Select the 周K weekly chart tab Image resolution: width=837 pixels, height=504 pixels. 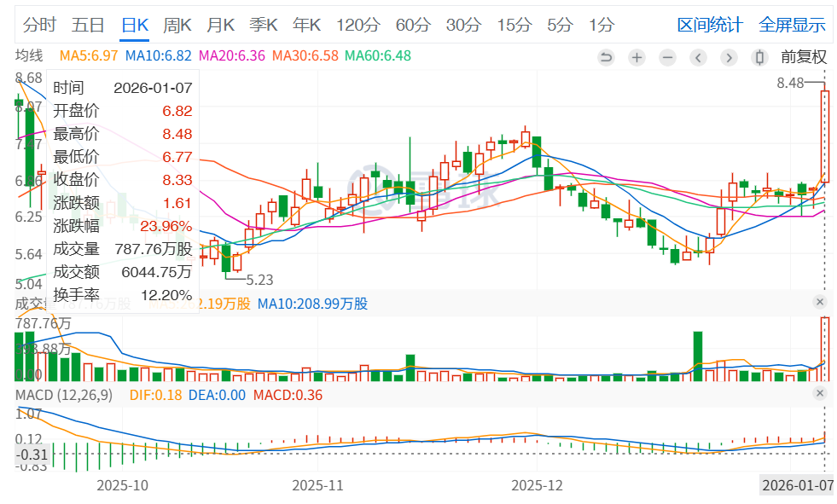click(177, 25)
